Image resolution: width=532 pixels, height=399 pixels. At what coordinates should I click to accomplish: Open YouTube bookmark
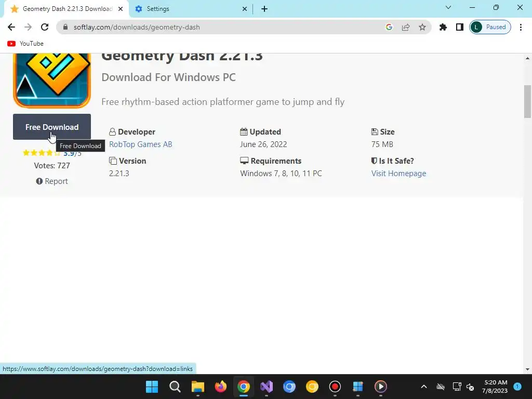pyautogui.click(x=25, y=44)
